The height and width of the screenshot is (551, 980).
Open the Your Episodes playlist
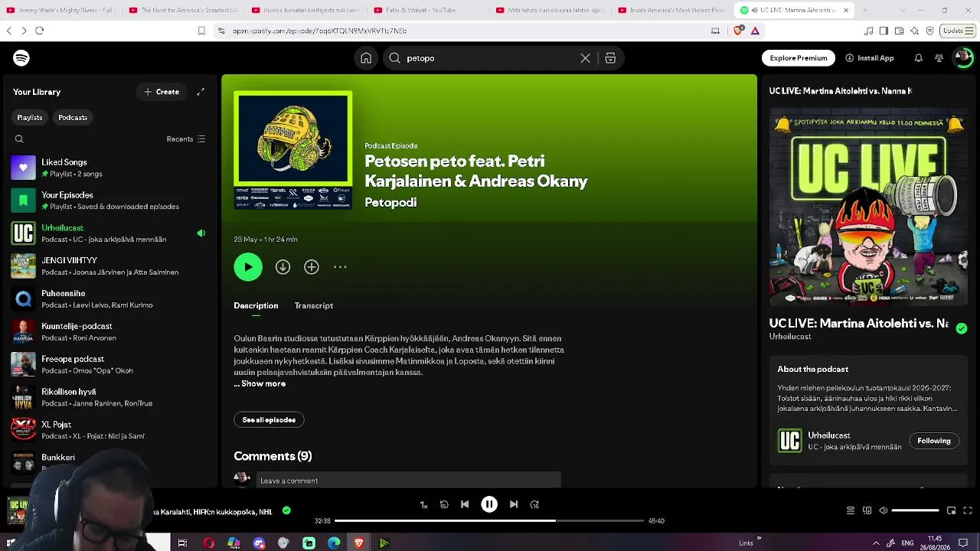point(110,201)
